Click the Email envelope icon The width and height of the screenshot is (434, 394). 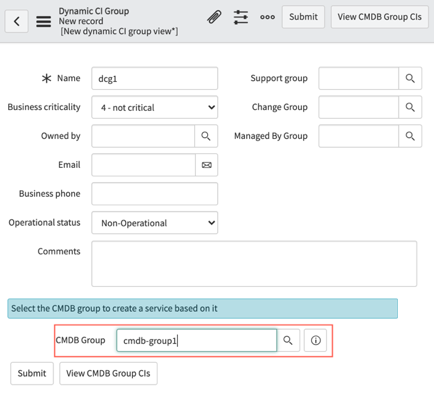(x=207, y=165)
